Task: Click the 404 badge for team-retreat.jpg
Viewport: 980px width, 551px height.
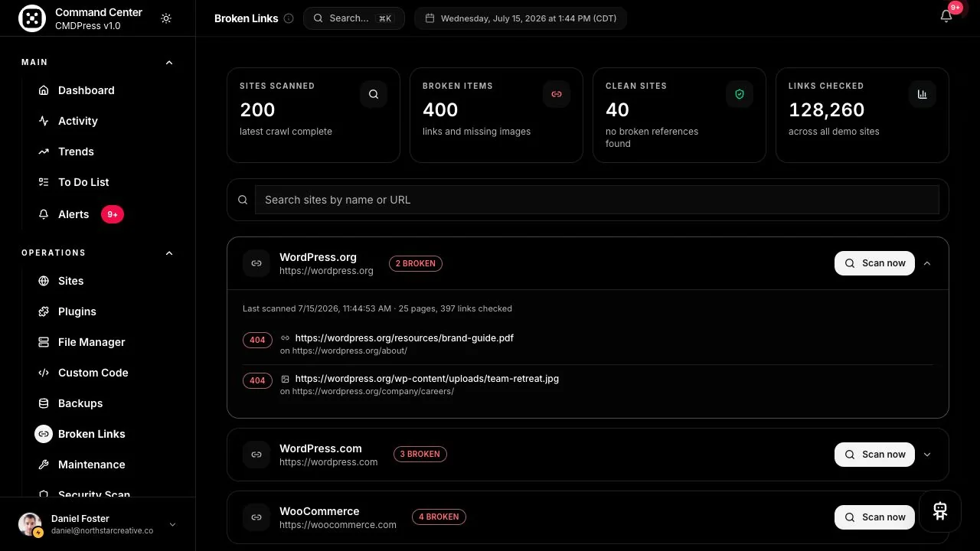Action: [x=257, y=380]
